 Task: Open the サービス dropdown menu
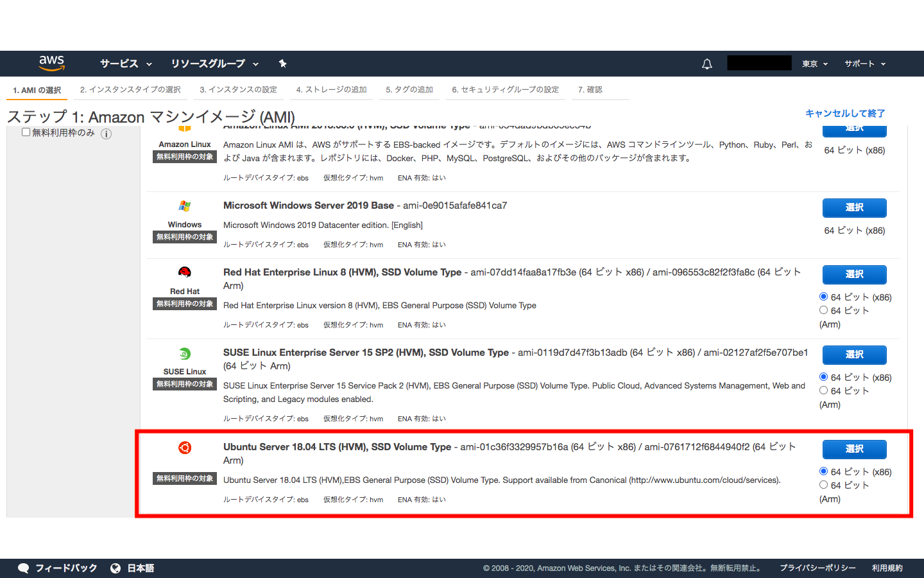(x=126, y=64)
